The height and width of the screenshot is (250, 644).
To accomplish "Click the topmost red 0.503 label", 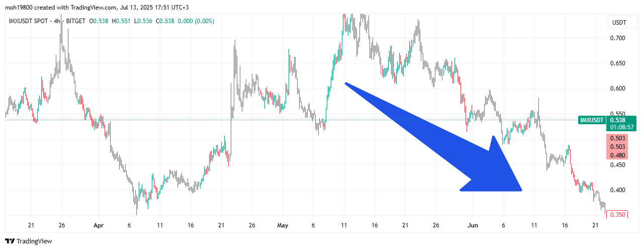I will [x=617, y=138].
